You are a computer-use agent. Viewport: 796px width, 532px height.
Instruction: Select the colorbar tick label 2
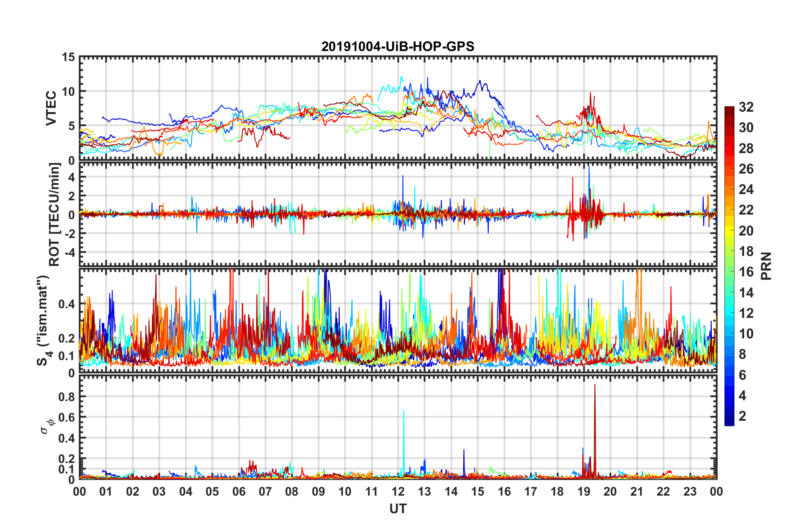click(x=742, y=416)
